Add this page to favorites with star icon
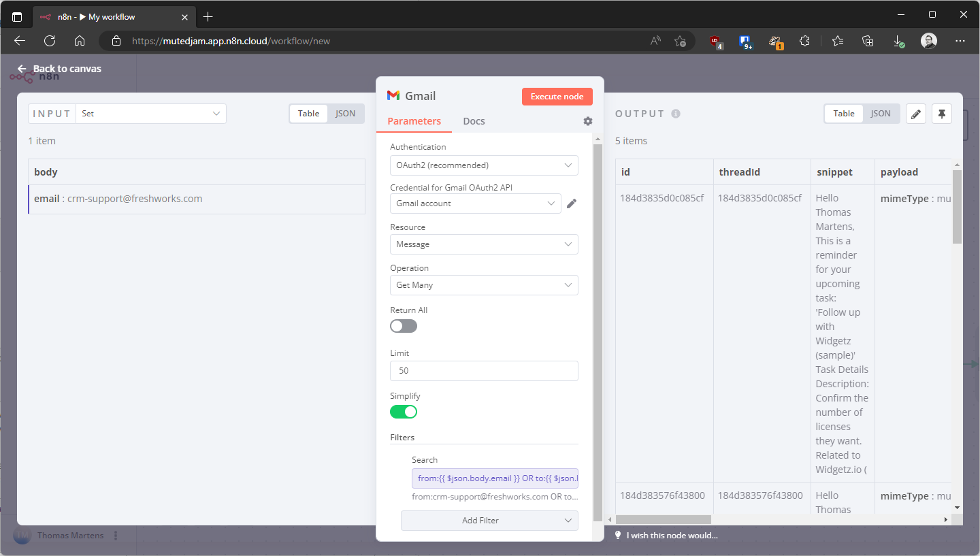980x556 pixels. [680, 41]
